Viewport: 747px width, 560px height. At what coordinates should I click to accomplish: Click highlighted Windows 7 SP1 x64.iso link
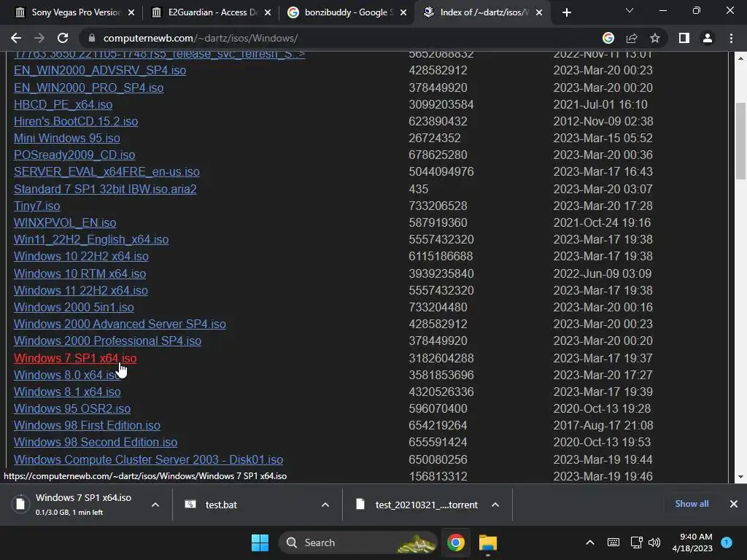click(x=75, y=358)
